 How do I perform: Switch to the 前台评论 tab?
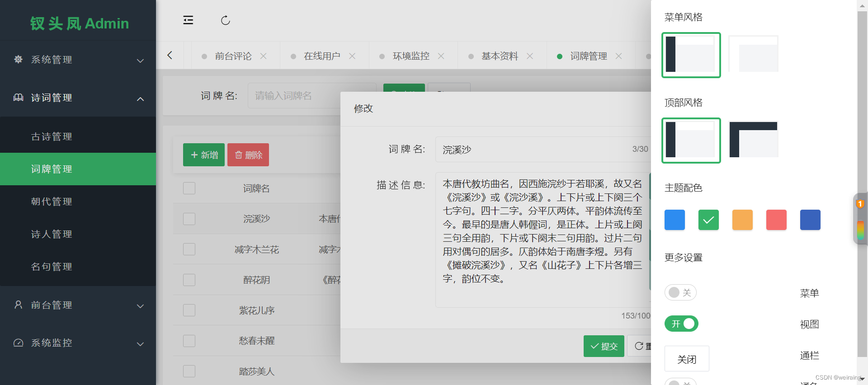[233, 56]
